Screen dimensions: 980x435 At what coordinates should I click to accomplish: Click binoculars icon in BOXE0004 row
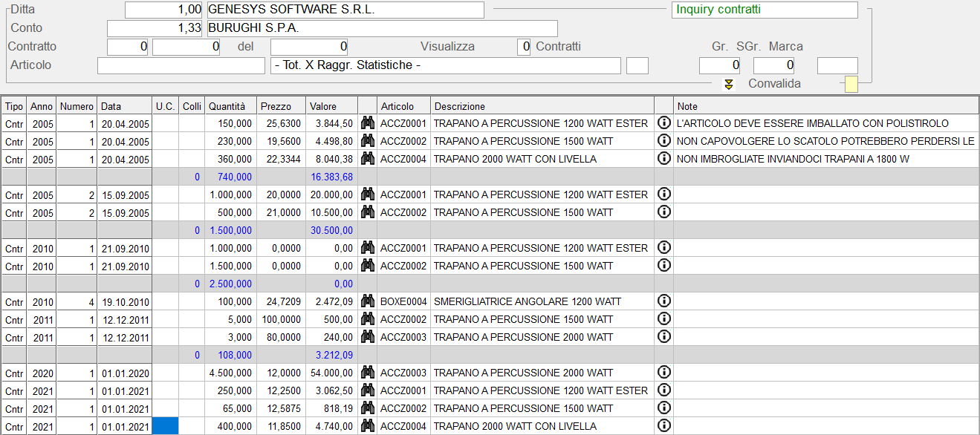[367, 301]
